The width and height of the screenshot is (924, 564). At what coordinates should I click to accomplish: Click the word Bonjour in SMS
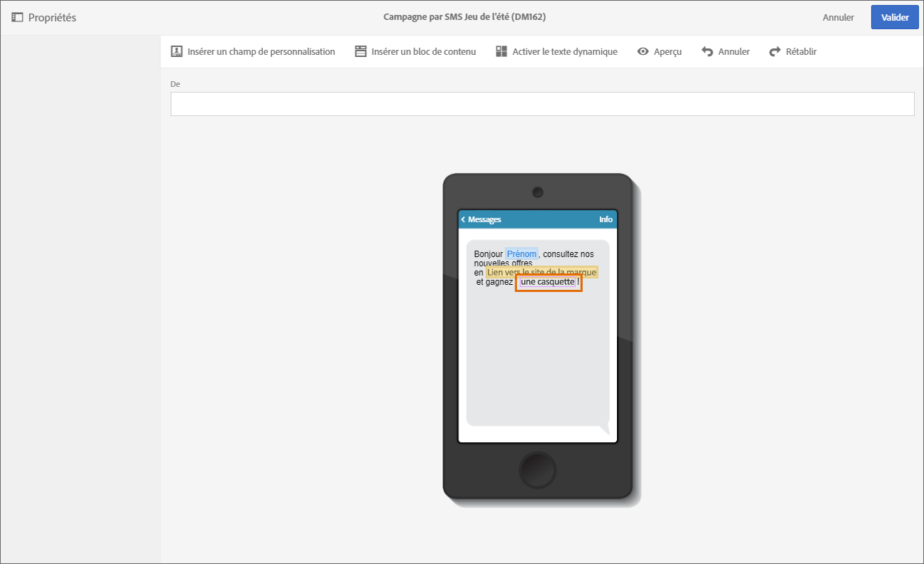point(488,254)
